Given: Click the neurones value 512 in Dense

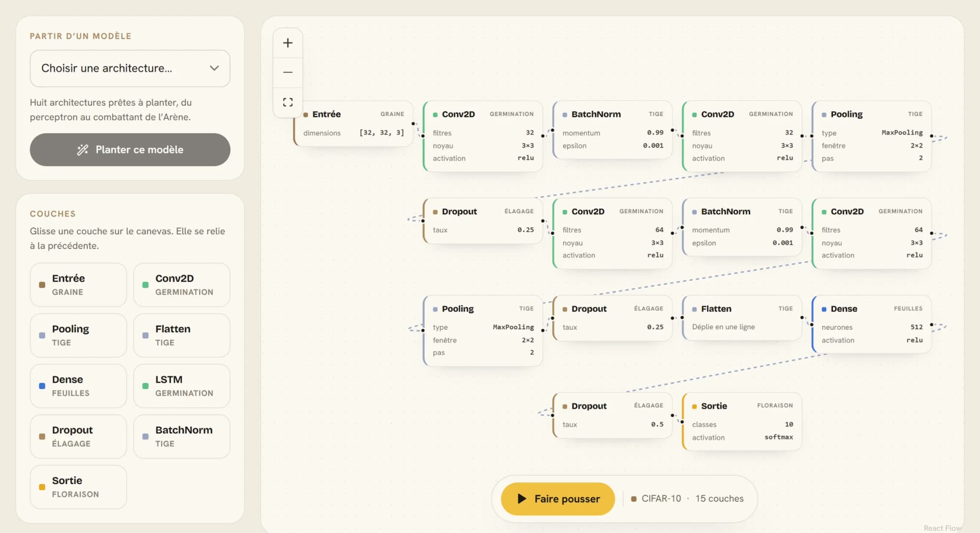Looking at the screenshot, I should (x=917, y=327).
